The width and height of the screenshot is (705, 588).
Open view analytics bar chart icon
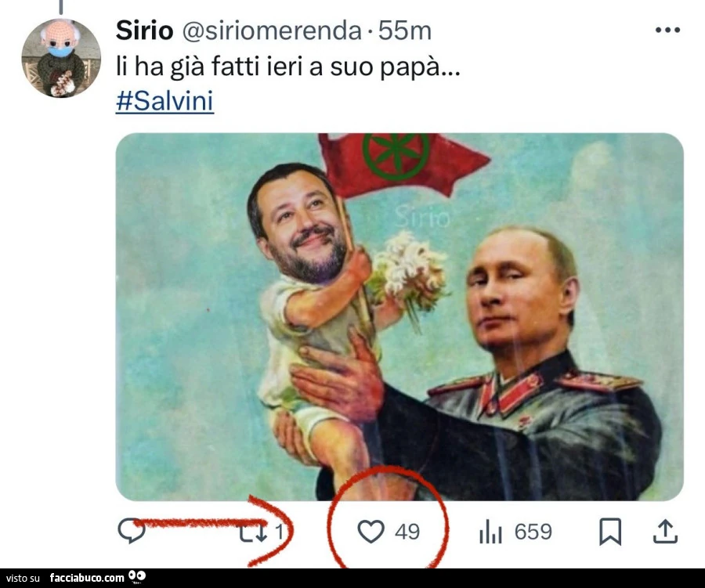pos(490,532)
